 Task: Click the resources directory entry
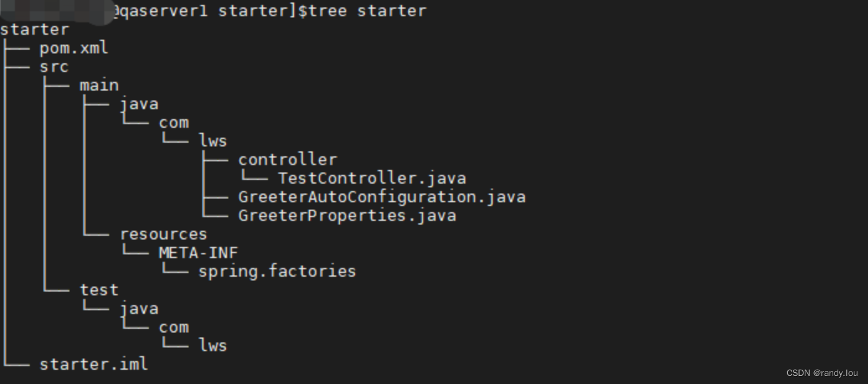click(x=163, y=234)
